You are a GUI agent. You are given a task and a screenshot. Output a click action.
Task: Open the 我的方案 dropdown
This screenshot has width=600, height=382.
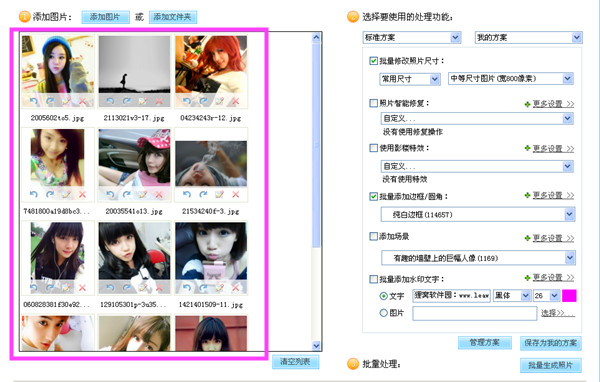pyautogui.click(x=528, y=38)
